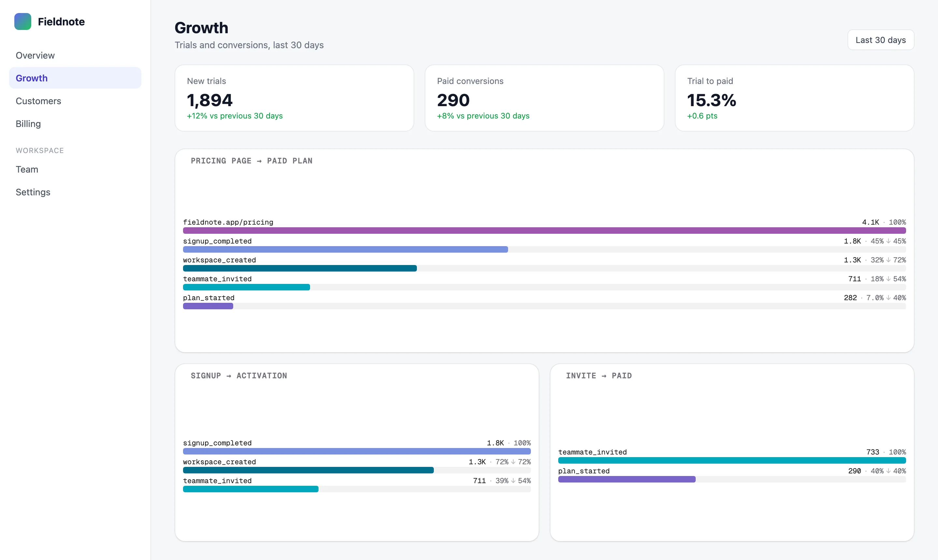This screenshot has width=938, height=560.
Task: Click the workspace_created bar in Pricing Page funnel
Action: [300, 268]
